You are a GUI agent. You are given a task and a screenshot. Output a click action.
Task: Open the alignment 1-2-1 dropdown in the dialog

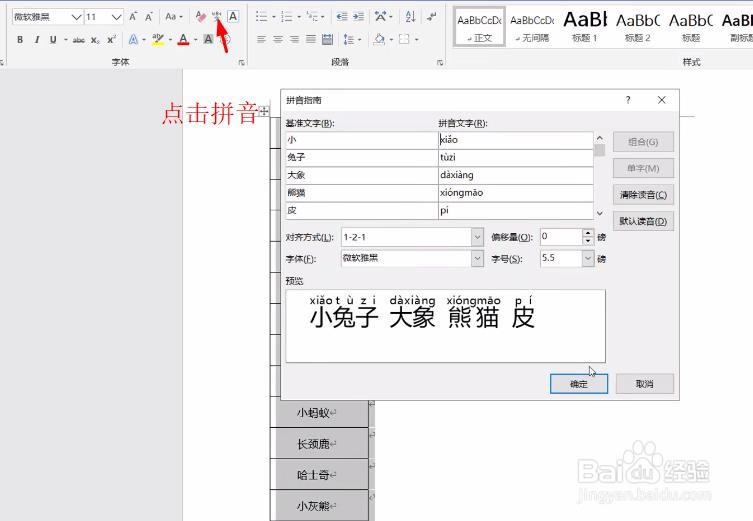(477, 237)
